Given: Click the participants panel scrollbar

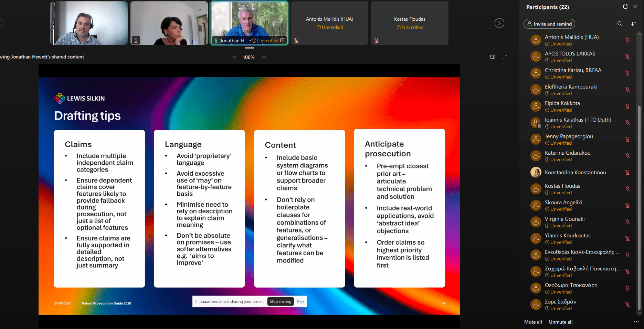Looking at the screenshot, I should coord(639,207).
